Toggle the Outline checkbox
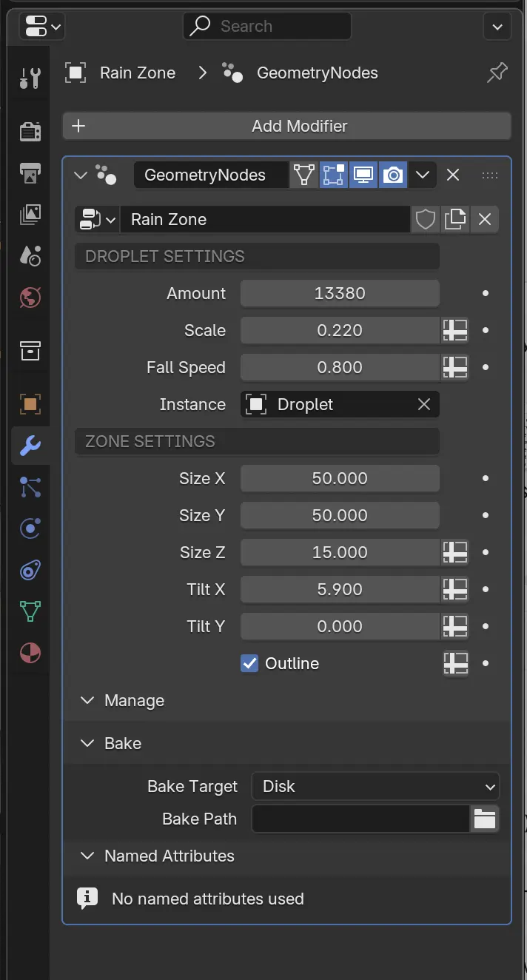Image resolution: width=527 pixels, height=980 pixels. [x=249, y=663]
